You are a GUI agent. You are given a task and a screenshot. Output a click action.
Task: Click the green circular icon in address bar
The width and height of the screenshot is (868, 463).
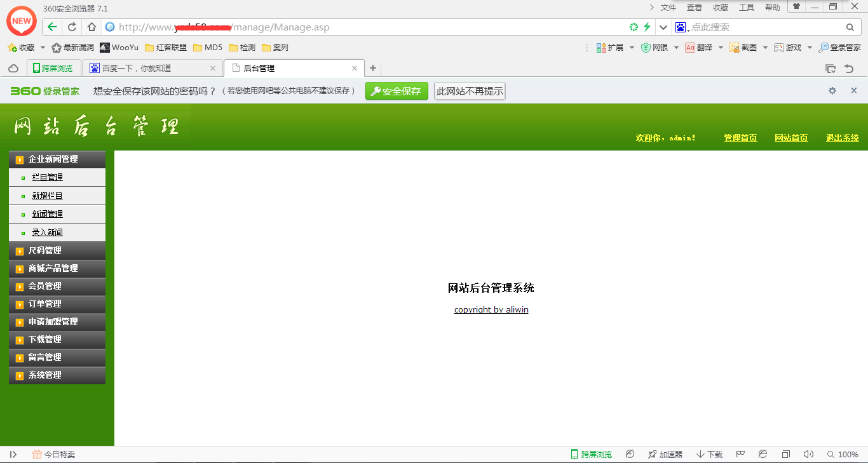[x=634, y=27]
